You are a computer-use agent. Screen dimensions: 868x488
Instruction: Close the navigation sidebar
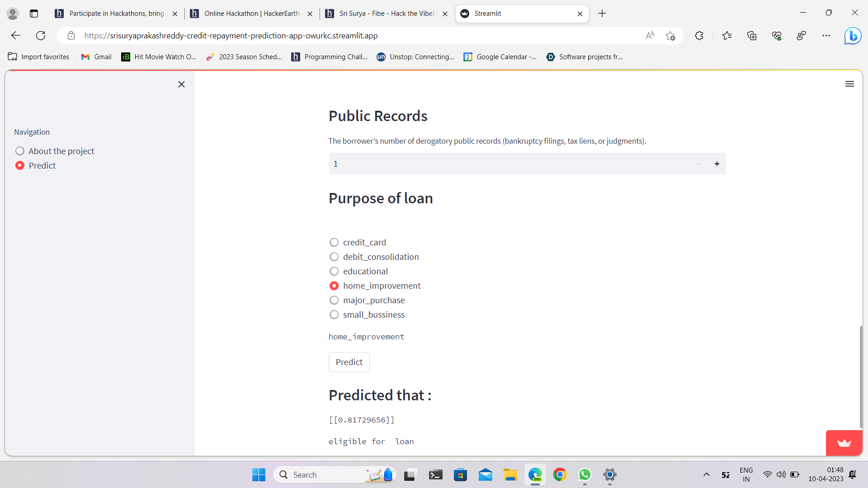(x=181, y=84)
